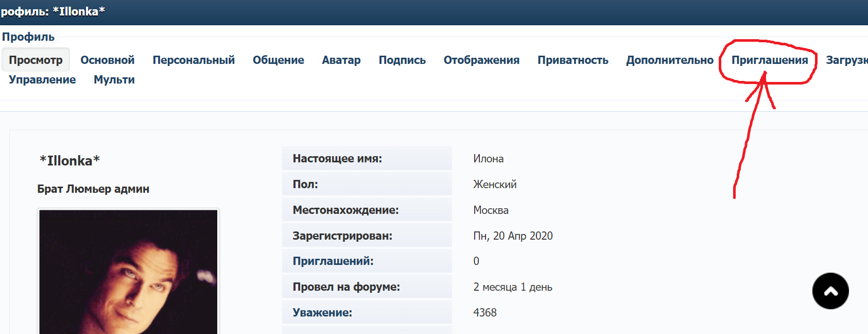Select the Общение tab
The height and width of the screenshot is (334, 868).
click(x=278, y=60)
